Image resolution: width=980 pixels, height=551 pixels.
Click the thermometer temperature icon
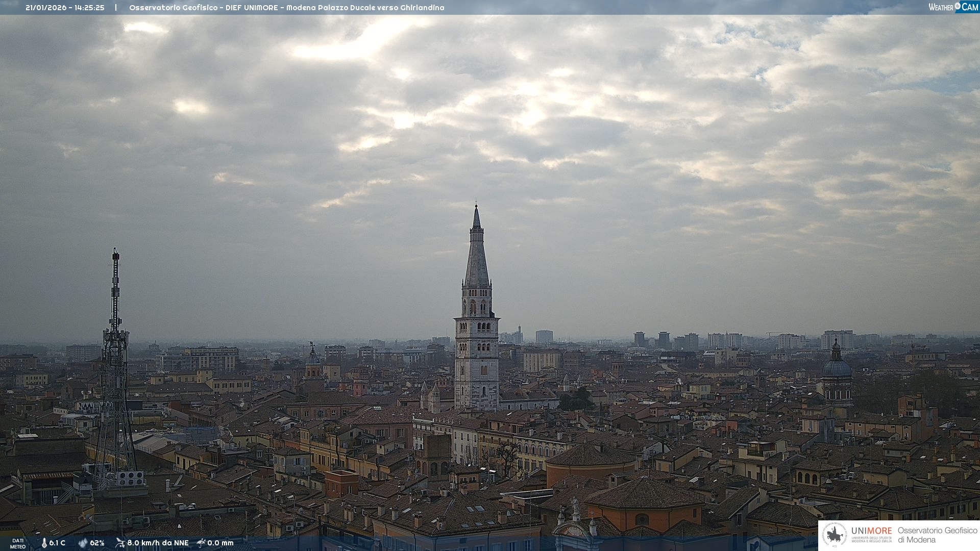click(x=44, y=543)
